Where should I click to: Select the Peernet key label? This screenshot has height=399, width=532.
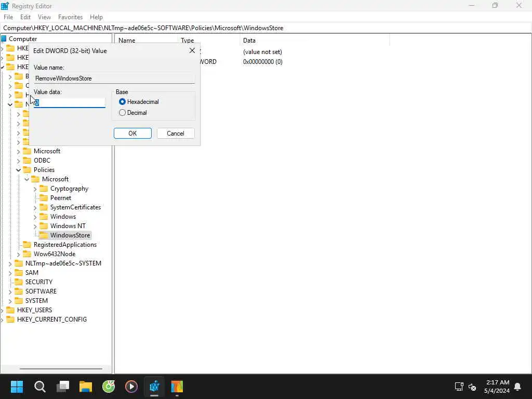[61, 198]
